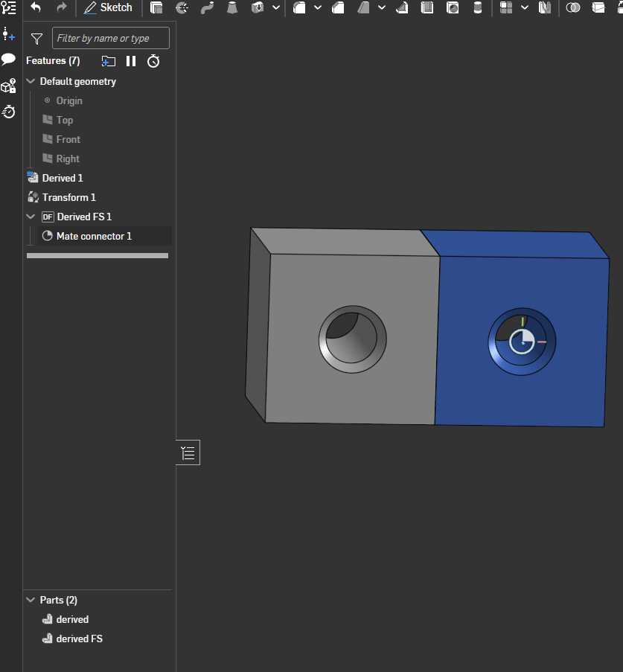Open the dropdown next to Linear pattern
The width and height of the screenshot is (623, 672).
(x=525, y=7)
